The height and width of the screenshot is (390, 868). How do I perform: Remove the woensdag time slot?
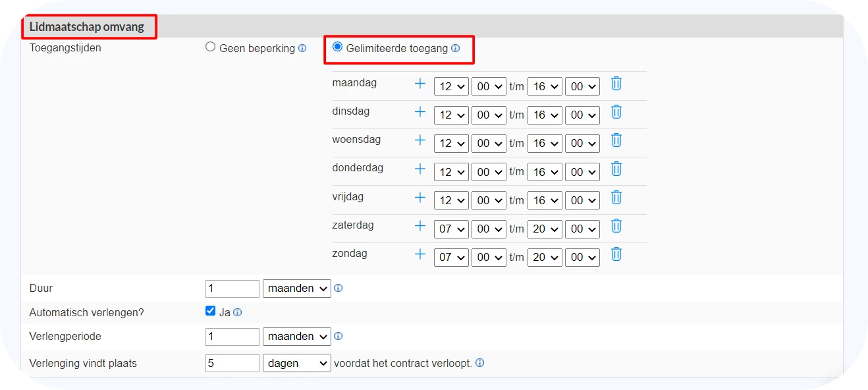point(616,140)
